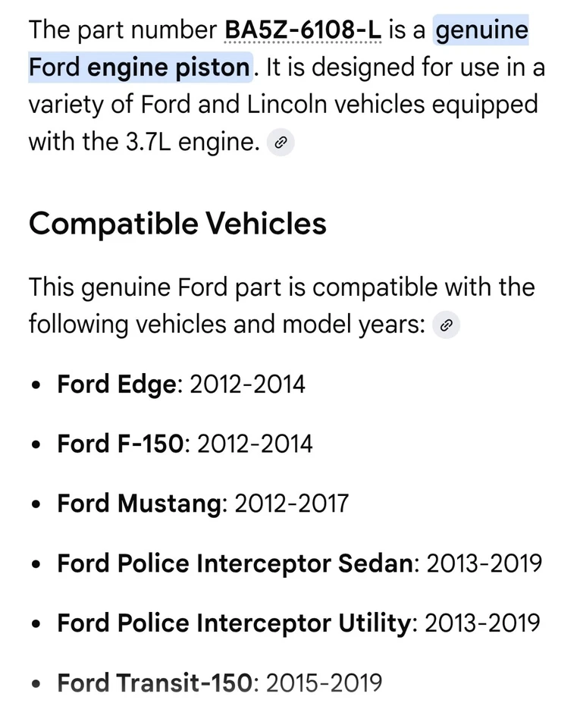Click the source link icon after "model years:"
The width and height of the screenshot is (580, 728).
coord(447,325)
